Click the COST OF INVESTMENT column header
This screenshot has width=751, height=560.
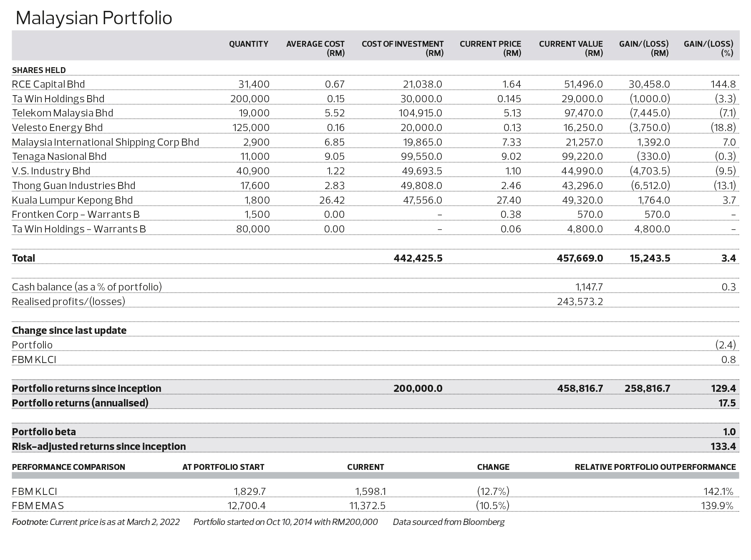403,48
